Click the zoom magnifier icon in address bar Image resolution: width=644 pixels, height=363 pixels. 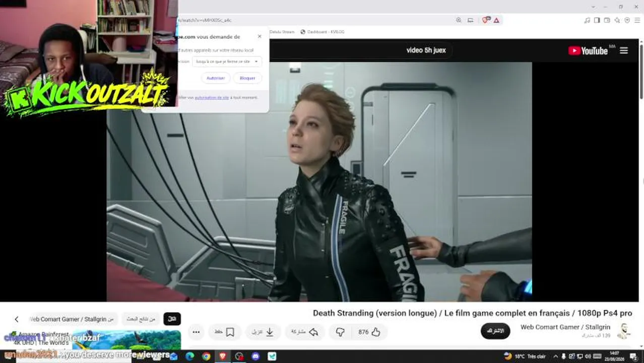pos(459,20)
